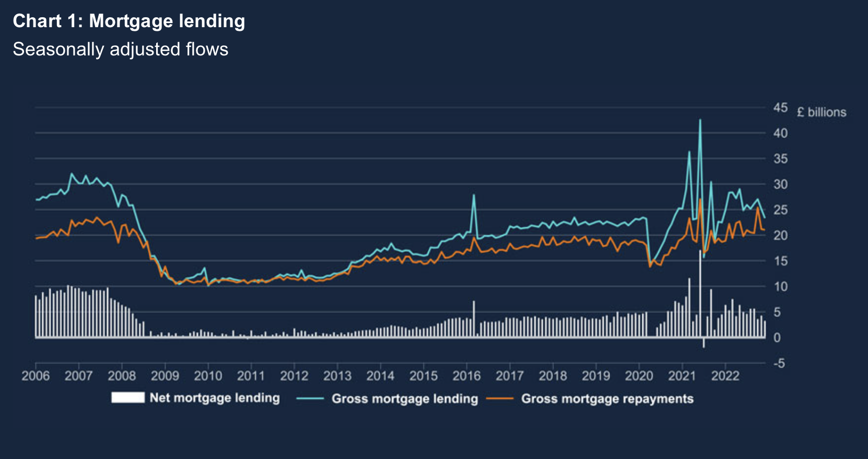868x459 pixels.
Task: Click the negative white bar dipping below zero
Action: coord(703,342)
